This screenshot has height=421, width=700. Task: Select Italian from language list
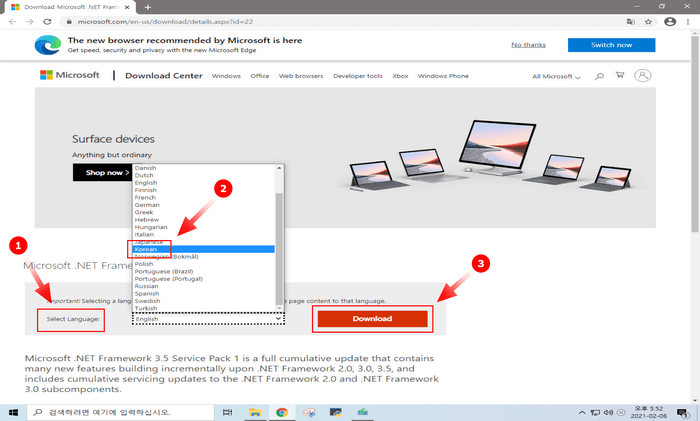click(144, 234)
